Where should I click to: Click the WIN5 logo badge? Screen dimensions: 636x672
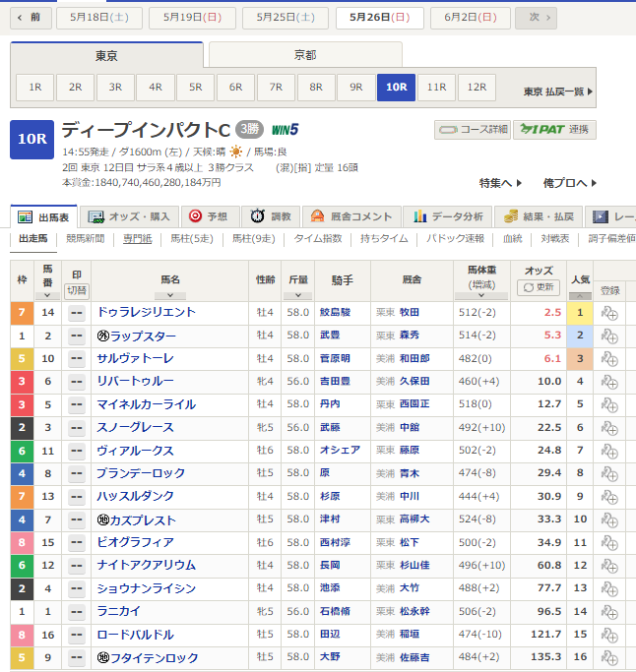tap(285, 130)
